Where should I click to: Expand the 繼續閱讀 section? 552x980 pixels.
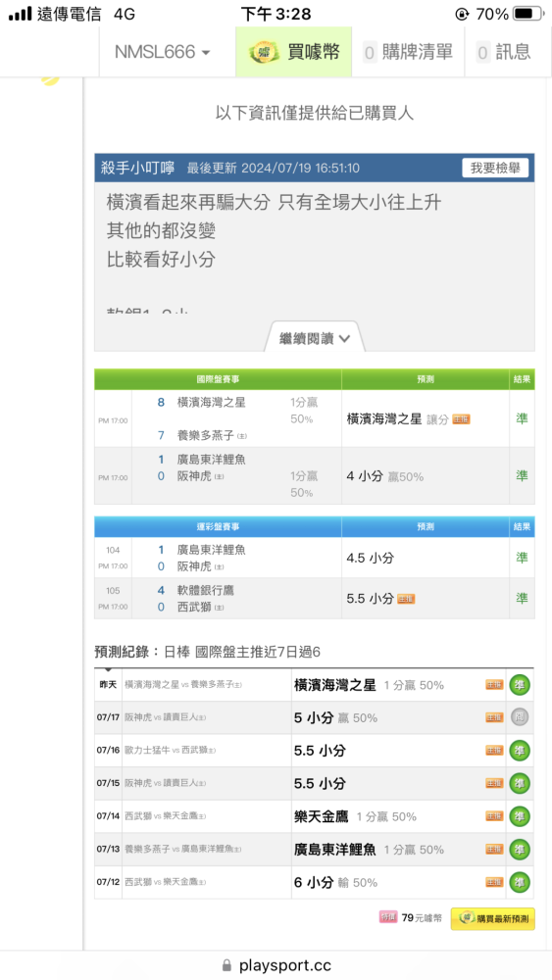pyautogui.click(x=315, y=338)
